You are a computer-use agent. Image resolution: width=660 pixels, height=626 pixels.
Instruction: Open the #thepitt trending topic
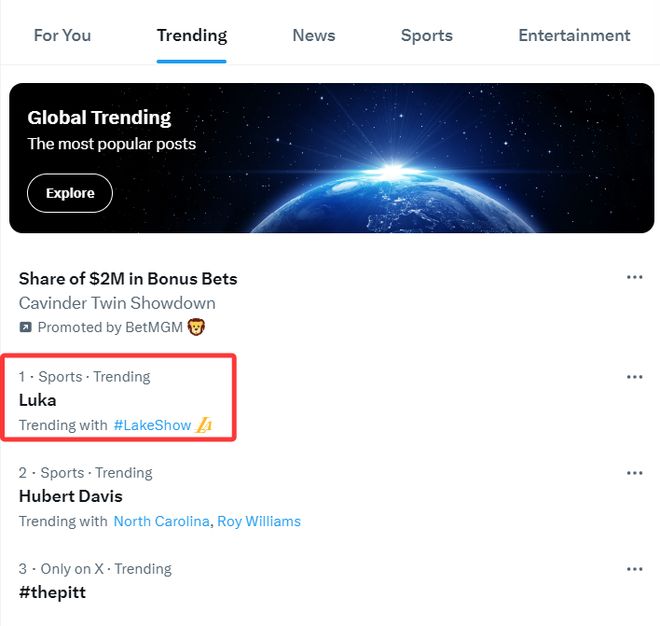52,592
